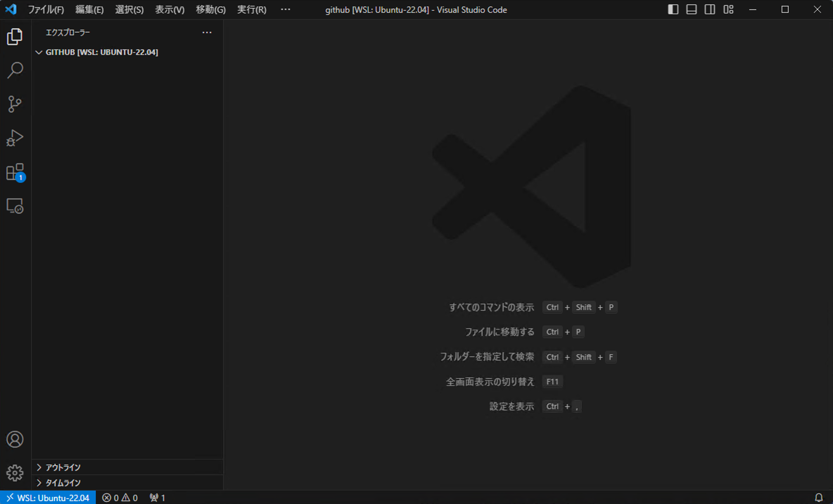
Task: Open Customize Layout icon
Action: point(728,9)
